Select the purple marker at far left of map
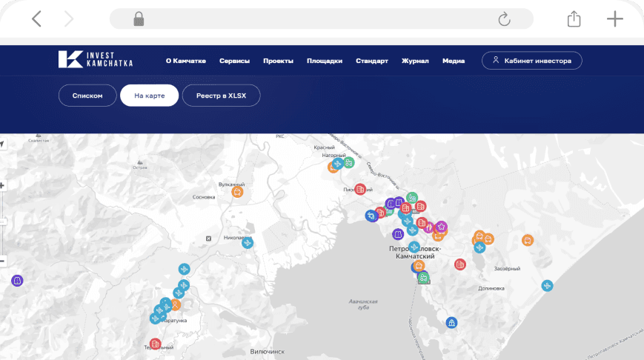The height and width of the screenshot is (360, 644). pyautogui.click(x=18, y=281)
